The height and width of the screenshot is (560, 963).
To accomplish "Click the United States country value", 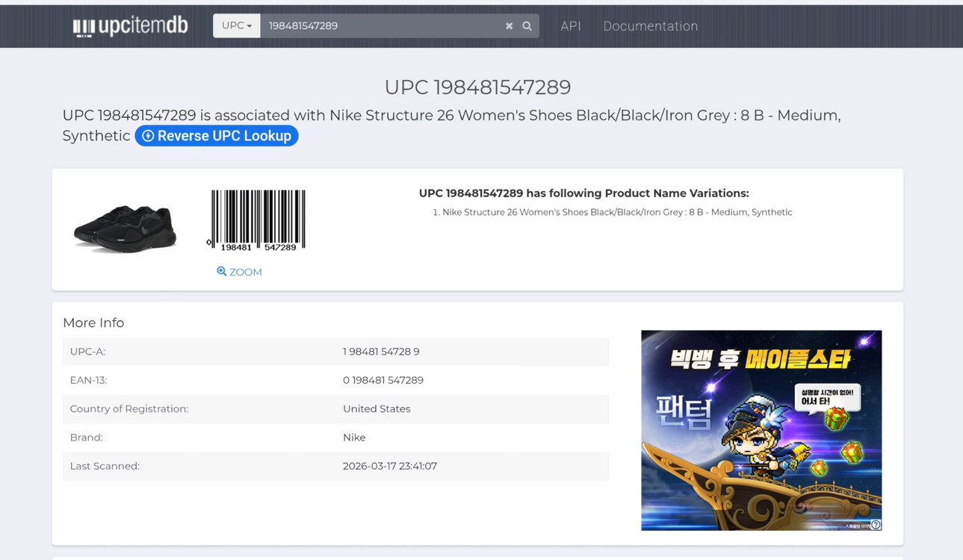I will [x=377, y=409].
